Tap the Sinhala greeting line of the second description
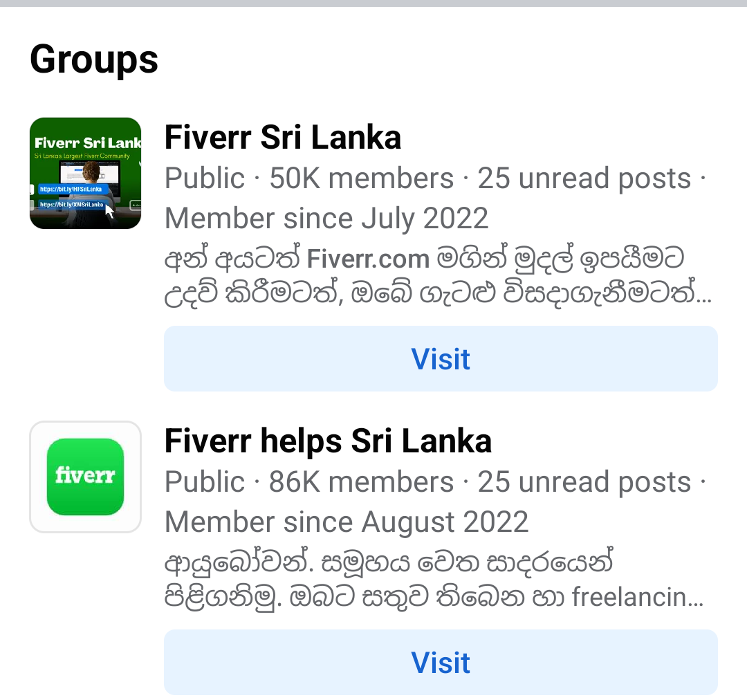 coord(388,563)
